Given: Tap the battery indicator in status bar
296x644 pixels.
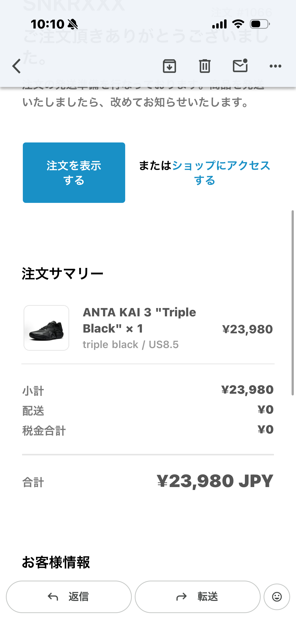Looking at the screenshot, I should (x=260, y=24).
